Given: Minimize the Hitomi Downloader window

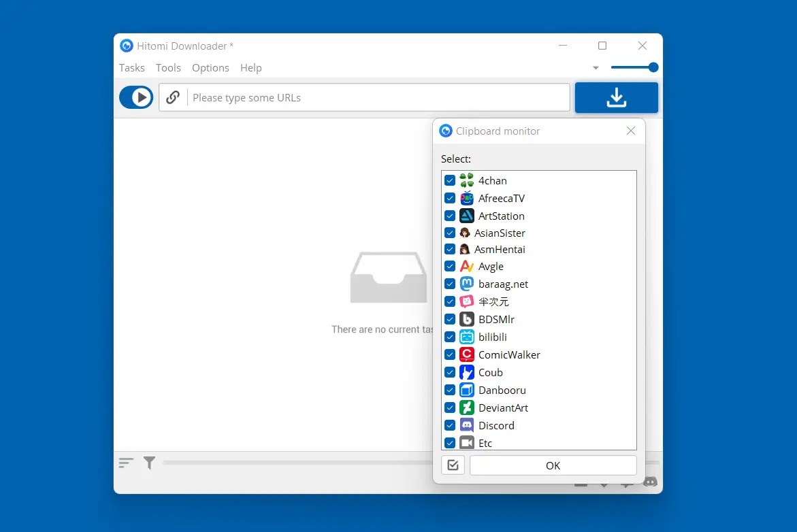Looking at the screenshot, I should [563, 46].
